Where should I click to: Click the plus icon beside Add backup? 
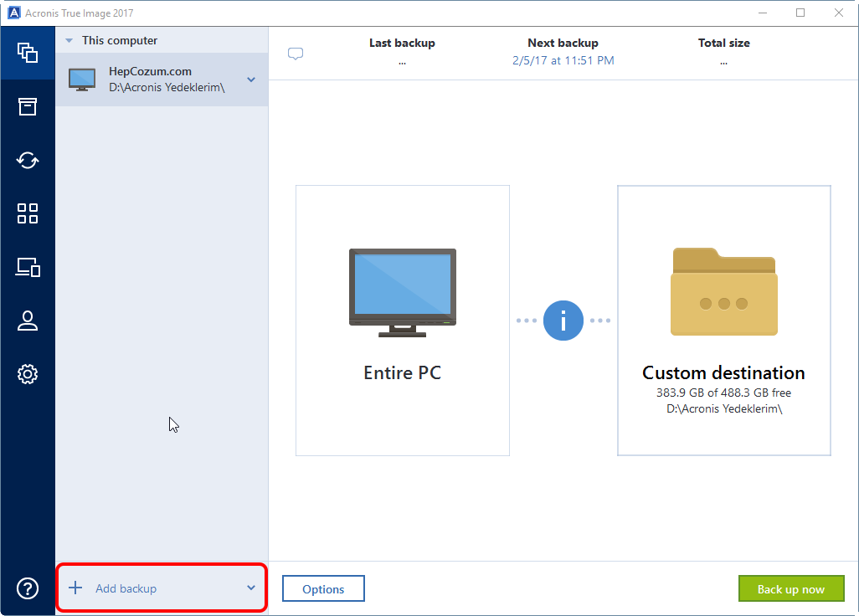(x=75, y=588)
